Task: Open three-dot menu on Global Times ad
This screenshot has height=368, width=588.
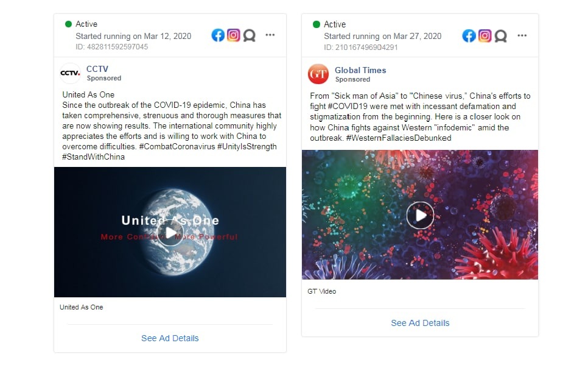Action: point(522,36)
